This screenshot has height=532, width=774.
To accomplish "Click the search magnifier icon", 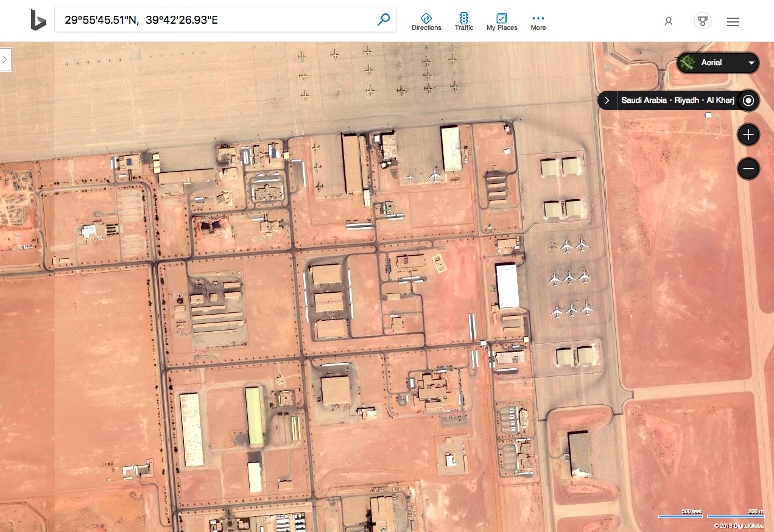I will click(384, 20).
